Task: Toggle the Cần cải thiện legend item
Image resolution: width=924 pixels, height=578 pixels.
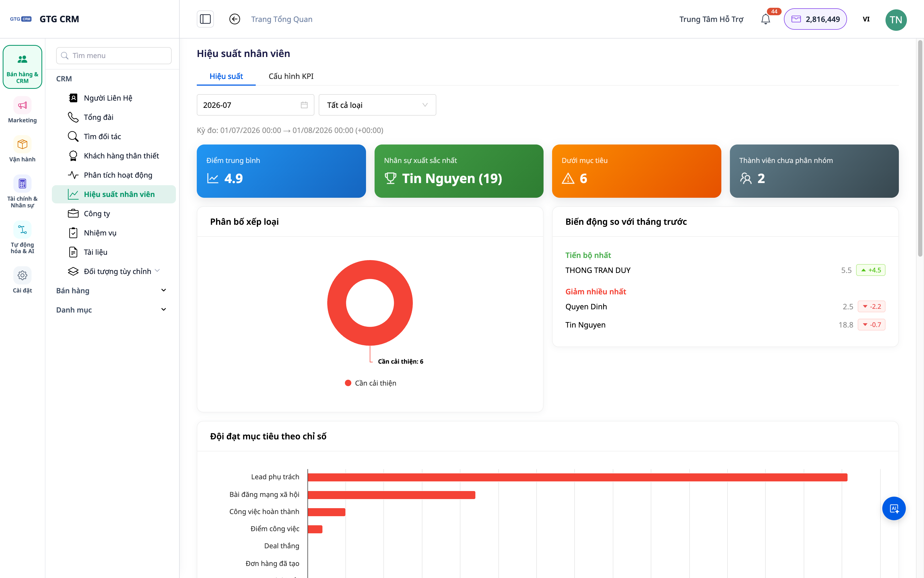Action: pos(370,383)
